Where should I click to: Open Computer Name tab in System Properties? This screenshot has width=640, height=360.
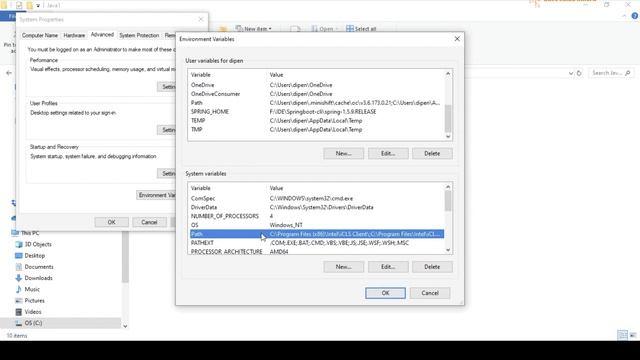pos(40,36)
